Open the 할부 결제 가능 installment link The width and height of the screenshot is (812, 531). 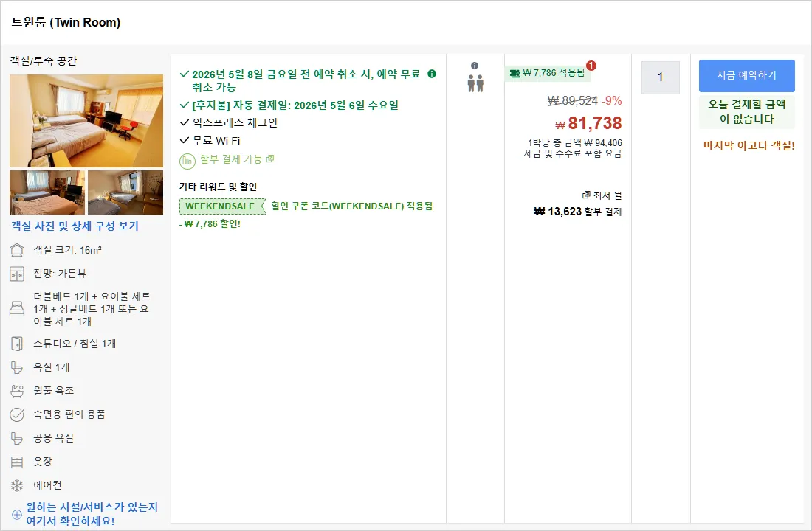(237, 159)
